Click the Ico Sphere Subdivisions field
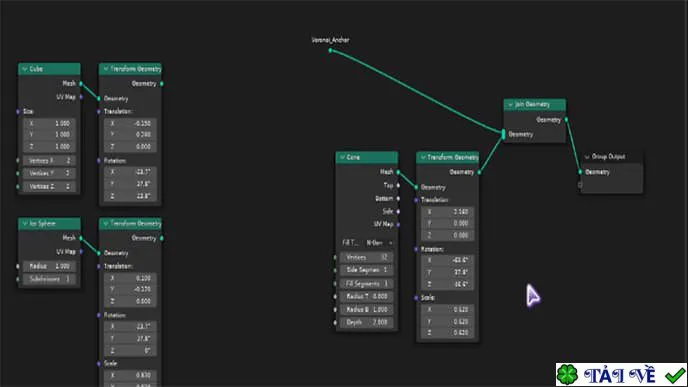Screen dimensions: 688x387 [x=49, y=279]
